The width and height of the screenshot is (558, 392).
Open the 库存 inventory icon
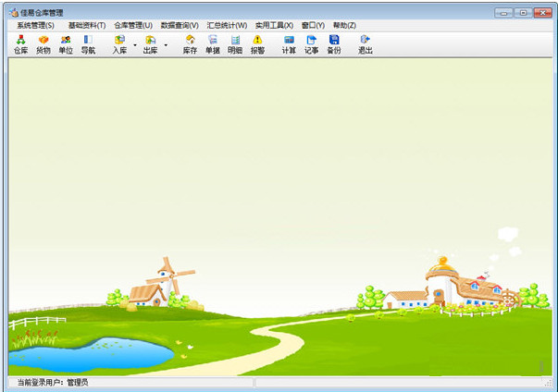[x=190, y=44]
